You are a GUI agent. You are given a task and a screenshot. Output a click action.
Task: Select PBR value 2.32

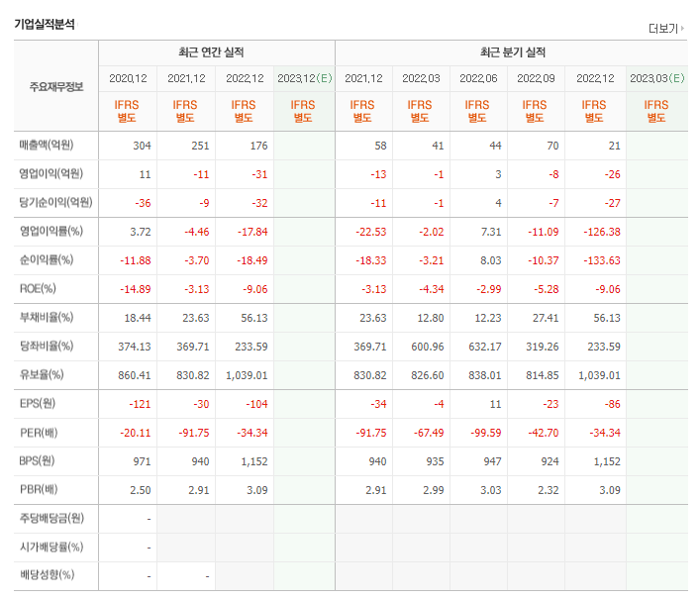[549, 490]
